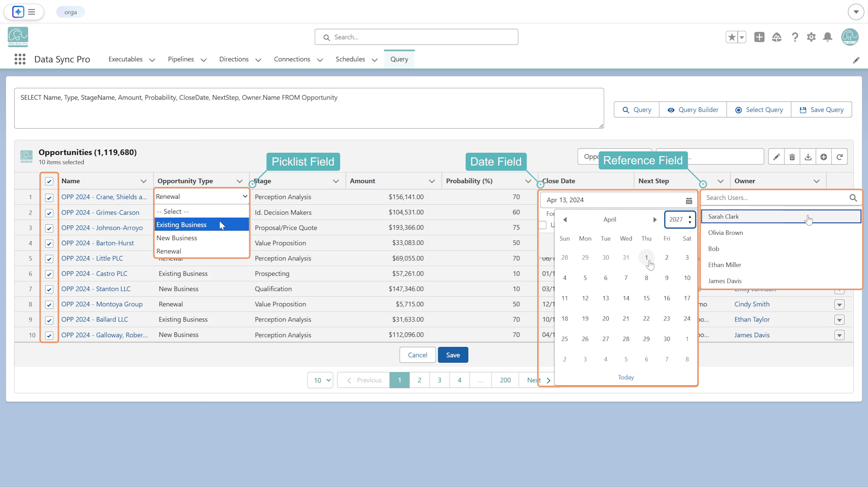
Task: Select Existing Business picklist option
Action: (202, 225)
